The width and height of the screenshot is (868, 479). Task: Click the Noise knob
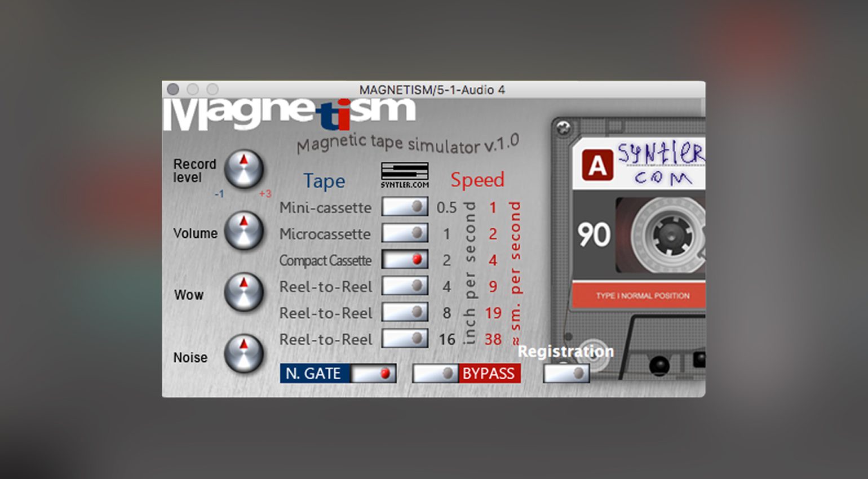(244, 354)
